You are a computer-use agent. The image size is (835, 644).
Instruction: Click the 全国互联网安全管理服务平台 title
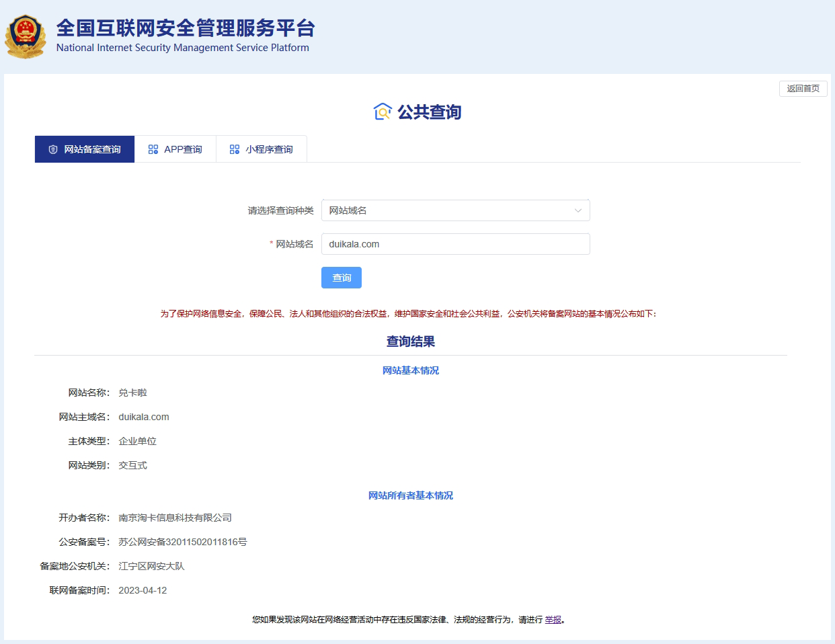[x=186, y=28]
